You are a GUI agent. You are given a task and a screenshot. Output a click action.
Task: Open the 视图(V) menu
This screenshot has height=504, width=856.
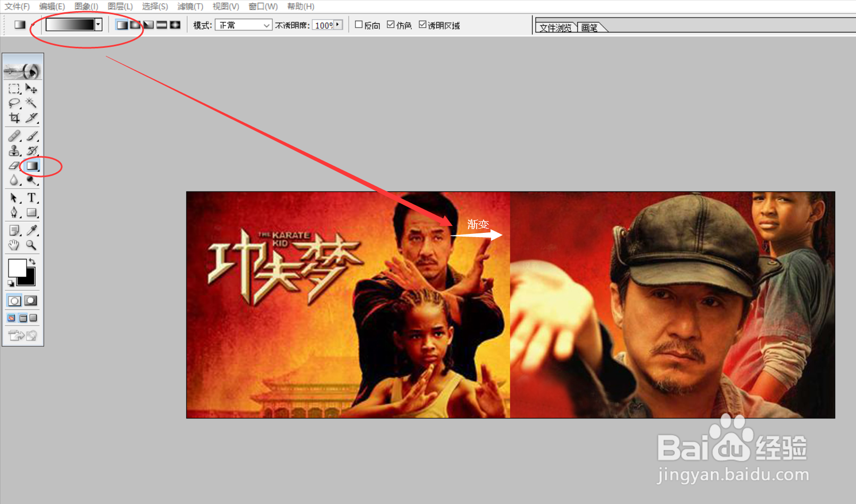[x=226, y=6]
